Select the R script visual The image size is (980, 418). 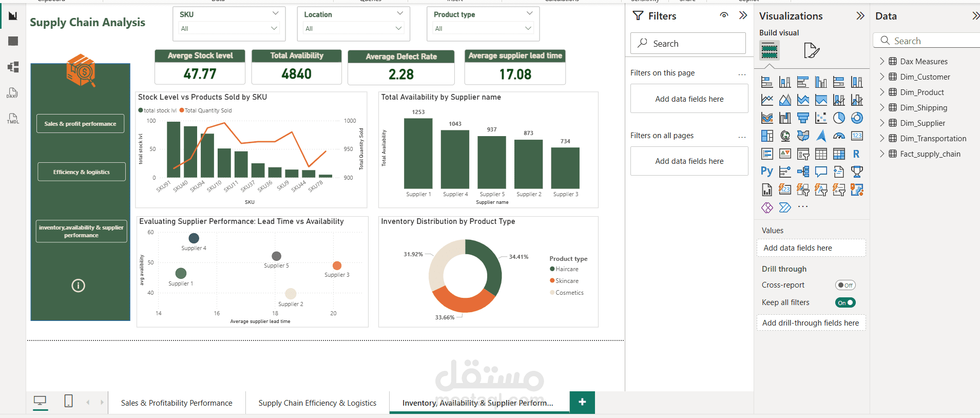coord(857,154)
